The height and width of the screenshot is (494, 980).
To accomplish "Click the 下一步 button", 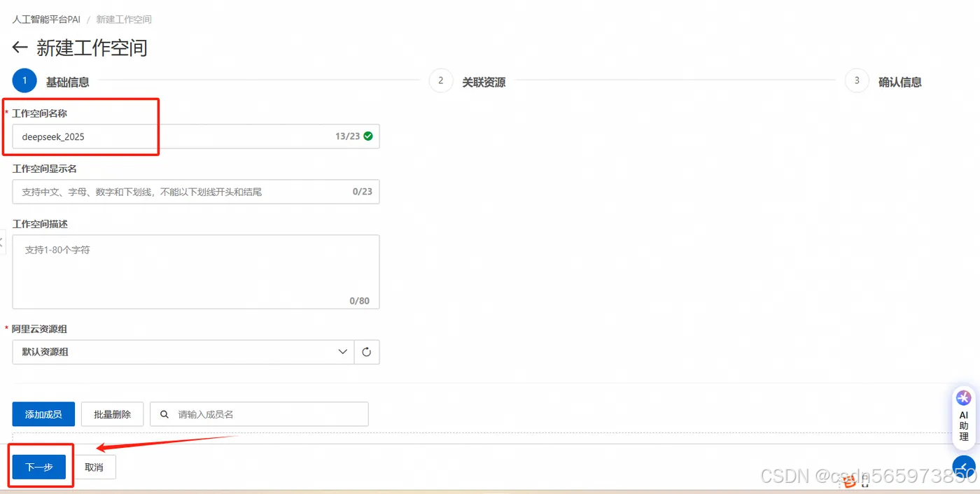I will (x=39, y=467).
